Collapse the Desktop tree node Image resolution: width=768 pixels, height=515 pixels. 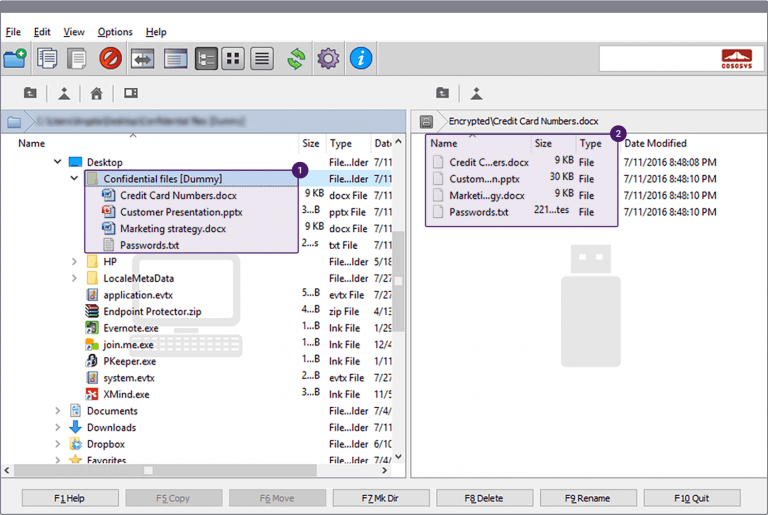[x=57, y=161]
